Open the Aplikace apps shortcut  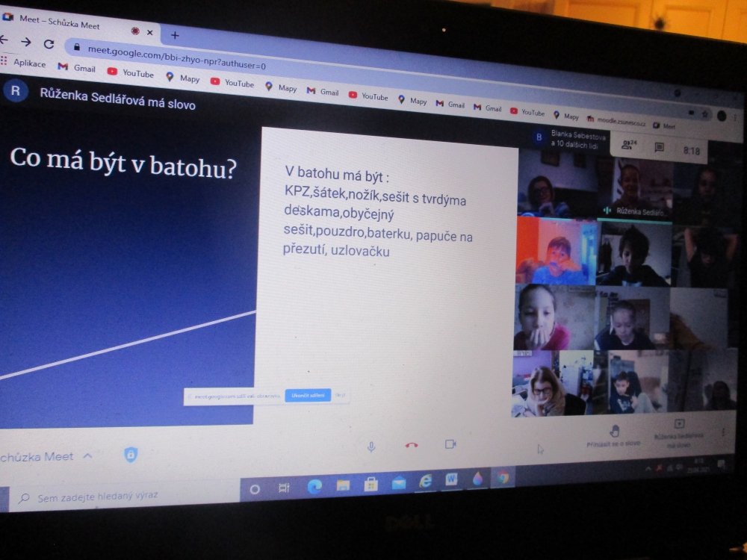click(24, 63)
